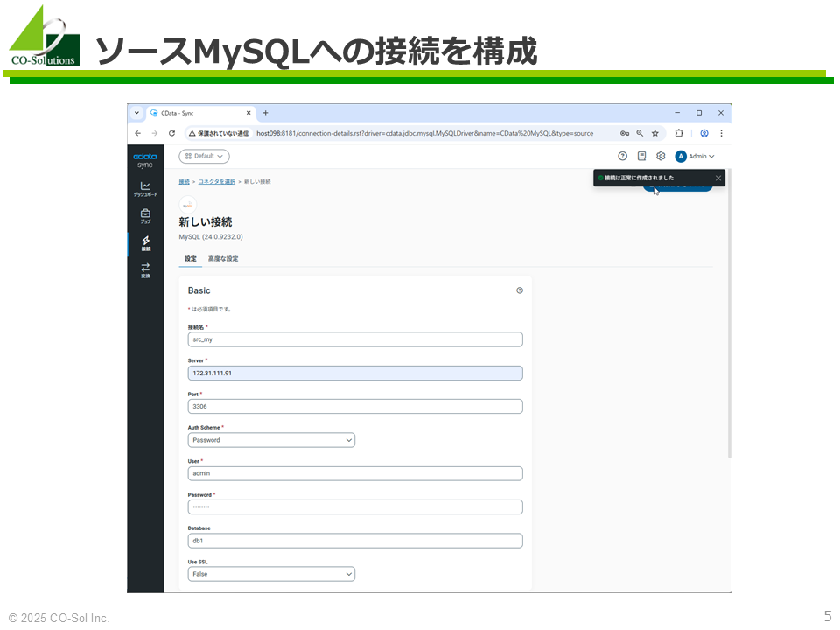The width and height of the screenshot is (840, 630).
Task: Open the Default workspace dropdown
Action: click(204, 157)
